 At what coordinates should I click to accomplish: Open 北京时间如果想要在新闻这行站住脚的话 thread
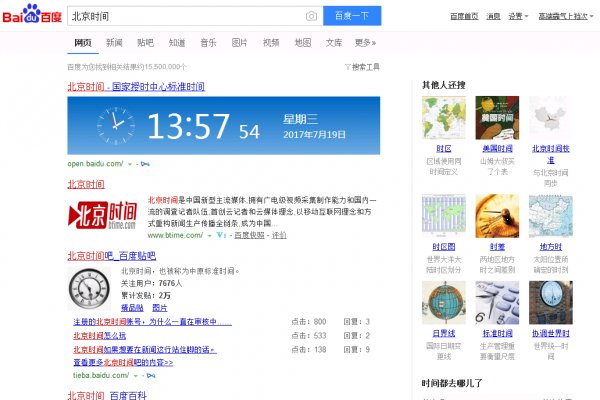click(145, 350)
